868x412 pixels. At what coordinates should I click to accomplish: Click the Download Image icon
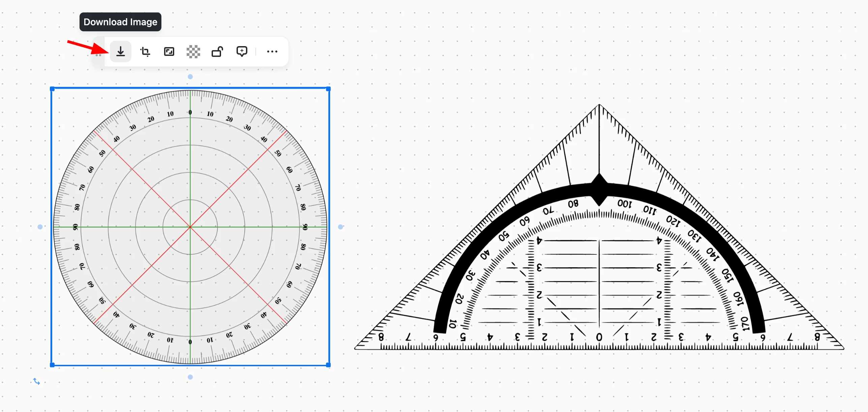pos(120,52)
